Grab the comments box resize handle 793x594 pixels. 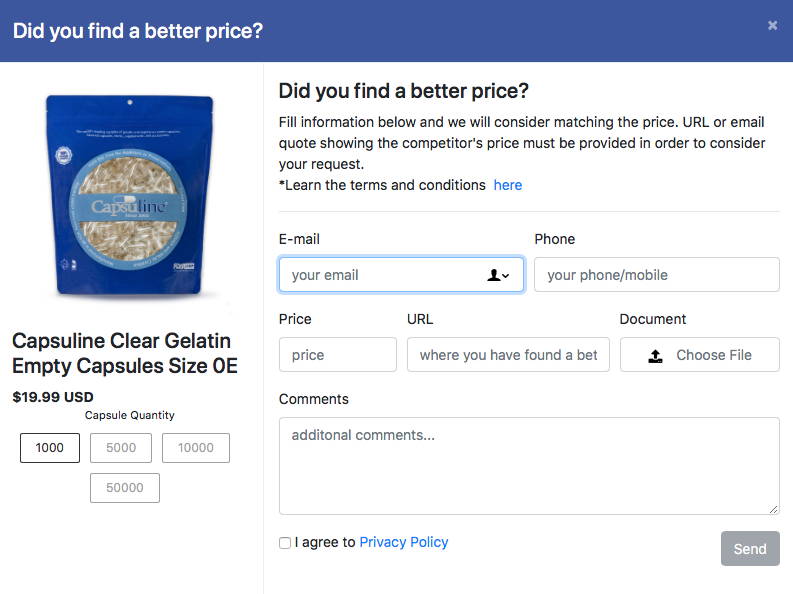[774, 510]
